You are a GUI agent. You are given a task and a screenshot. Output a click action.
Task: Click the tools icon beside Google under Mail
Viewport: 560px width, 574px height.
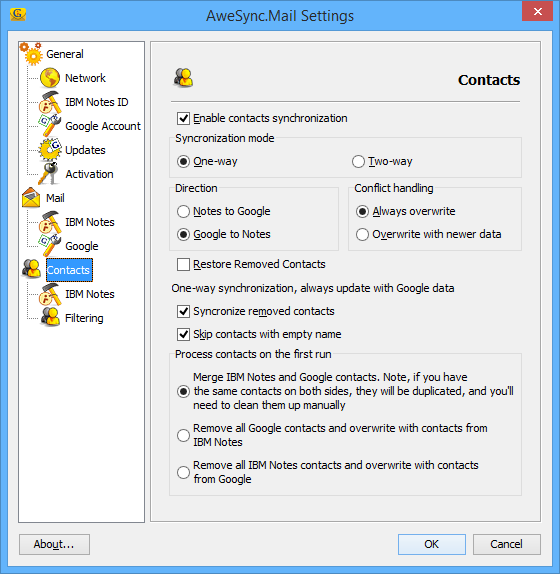(50, 246)
